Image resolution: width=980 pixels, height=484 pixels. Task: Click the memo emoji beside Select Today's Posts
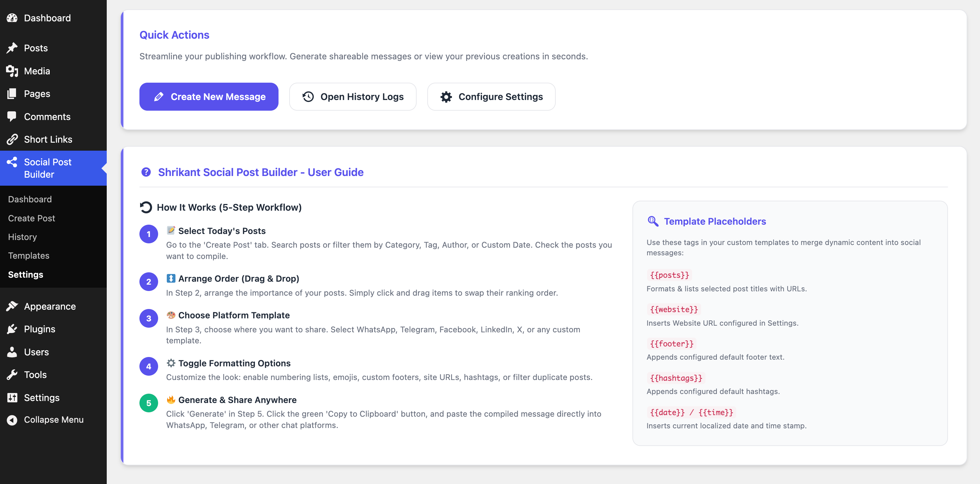(x=171, y=230)
